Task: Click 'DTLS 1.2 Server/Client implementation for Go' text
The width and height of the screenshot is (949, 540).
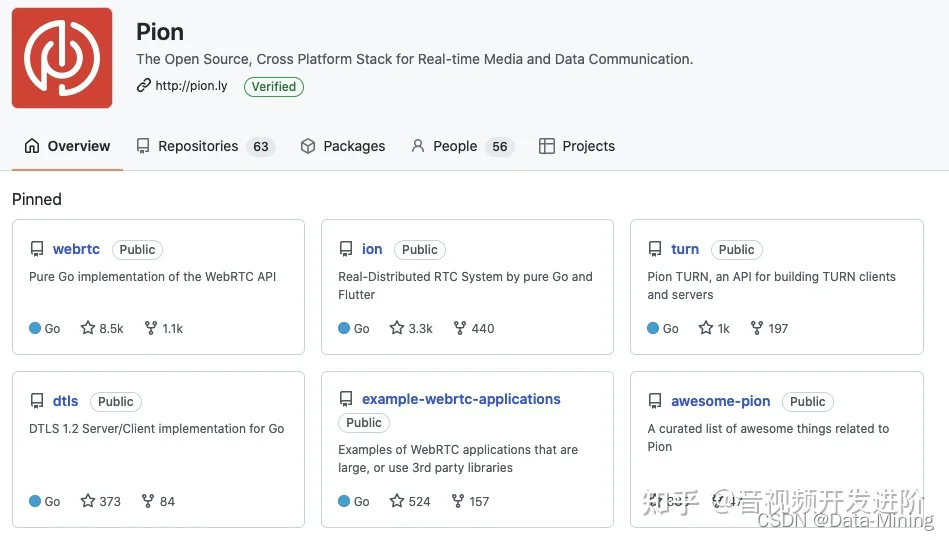Action: coord(157,429)
